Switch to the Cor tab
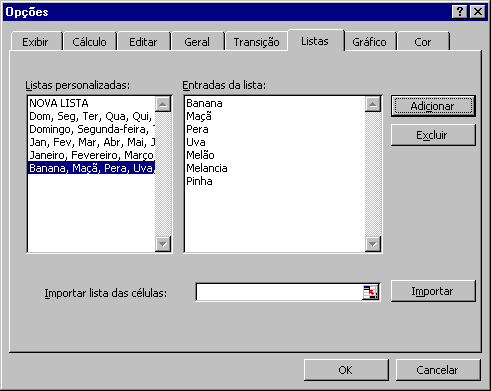491x391 pixels. [x=423, y=42]
